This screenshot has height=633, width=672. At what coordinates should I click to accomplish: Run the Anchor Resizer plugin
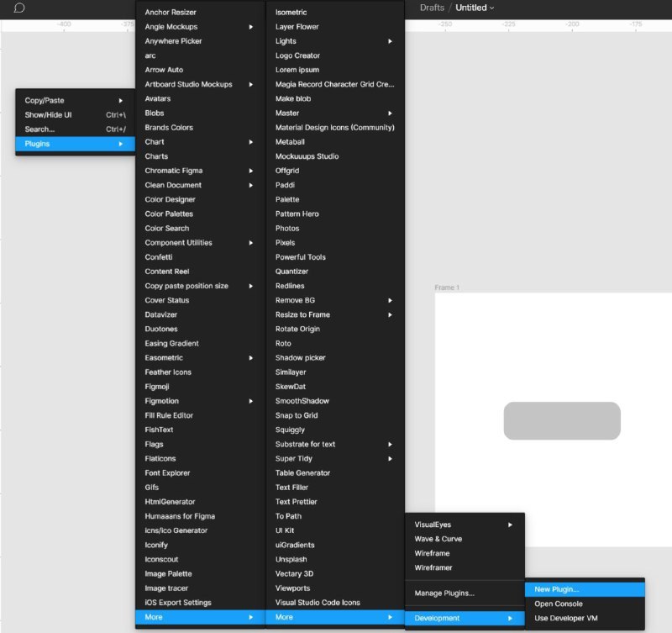pos(200,13)
